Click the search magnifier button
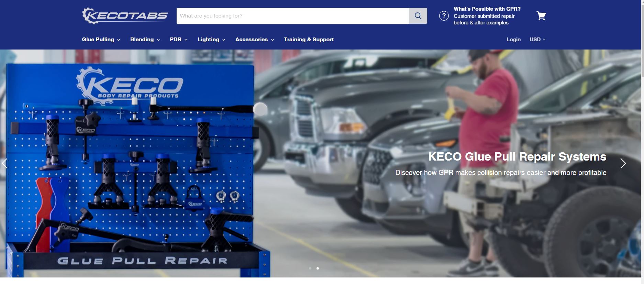This screenshot has width=644, height=284. (418, 16)
